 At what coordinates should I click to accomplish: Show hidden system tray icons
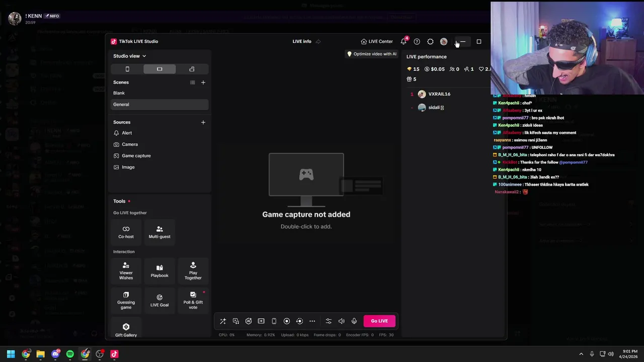coord(581,354)
